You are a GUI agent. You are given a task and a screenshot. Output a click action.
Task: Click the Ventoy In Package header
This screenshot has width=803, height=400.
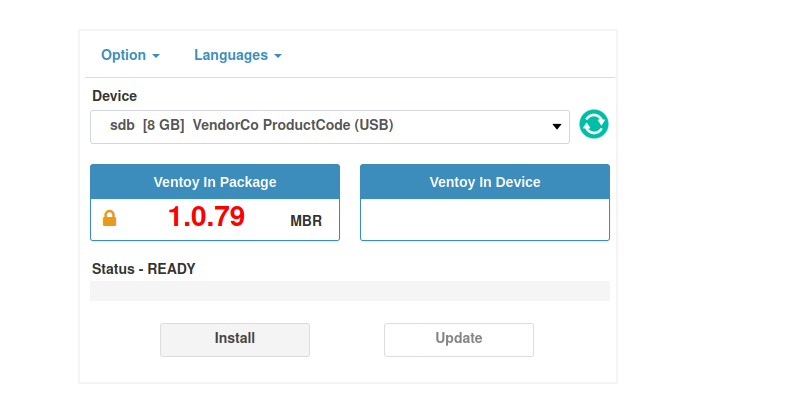point(215,182)
